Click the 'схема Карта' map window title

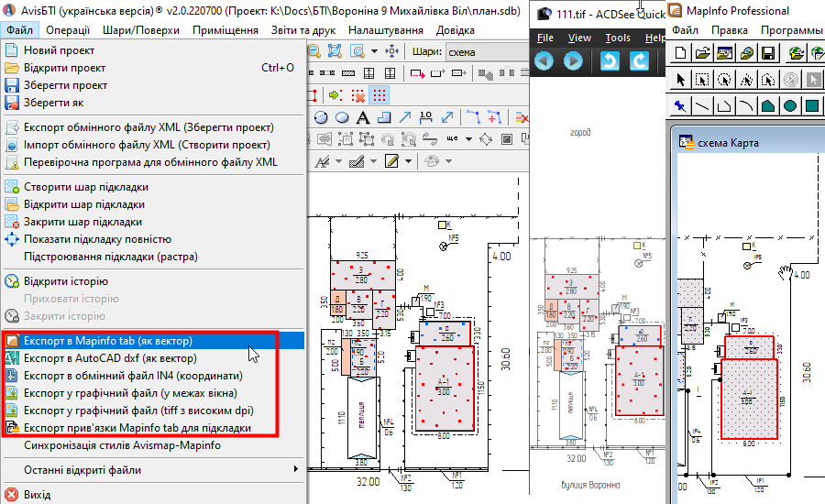[x=728, y=143]
